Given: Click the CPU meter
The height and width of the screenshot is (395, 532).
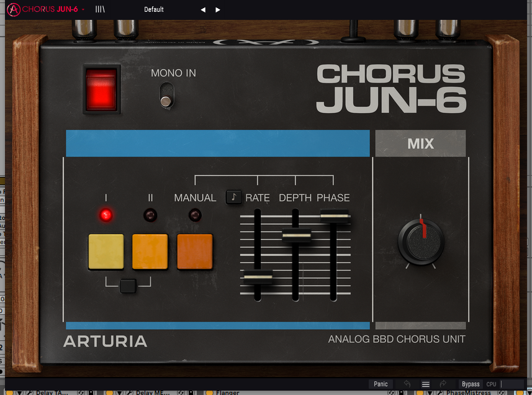Looking at the screenshot, I should click(x=504, y=384).
